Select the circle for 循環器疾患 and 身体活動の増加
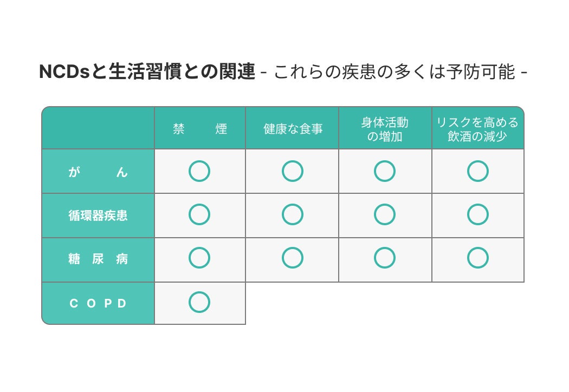The width and height of the screenshot is (569, 392). pos(385,215)
